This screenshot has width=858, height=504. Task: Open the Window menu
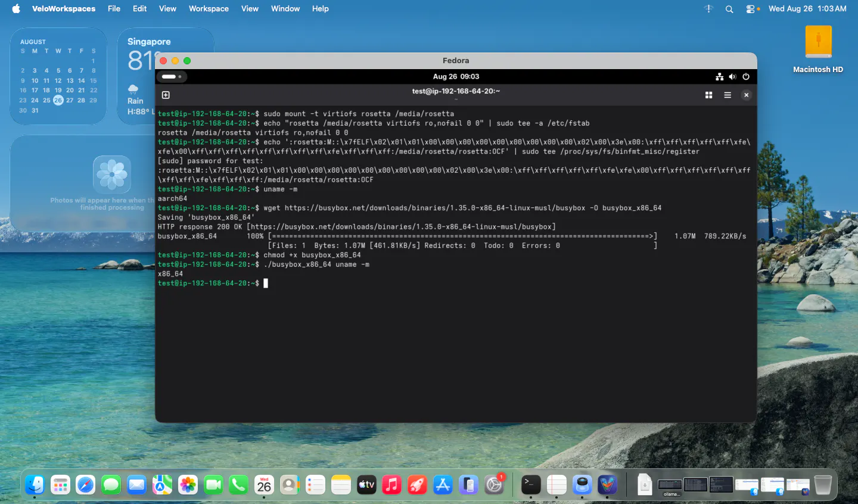[285, 8]
